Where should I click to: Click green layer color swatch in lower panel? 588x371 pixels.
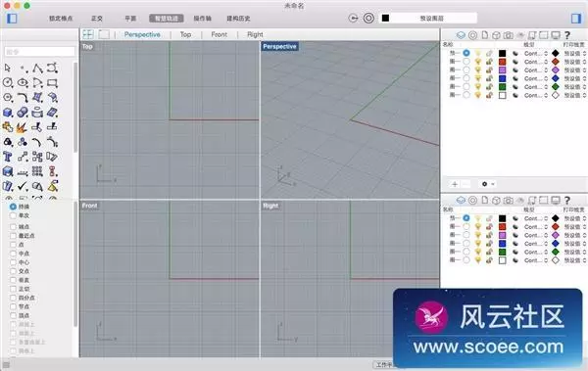point(502,252)
